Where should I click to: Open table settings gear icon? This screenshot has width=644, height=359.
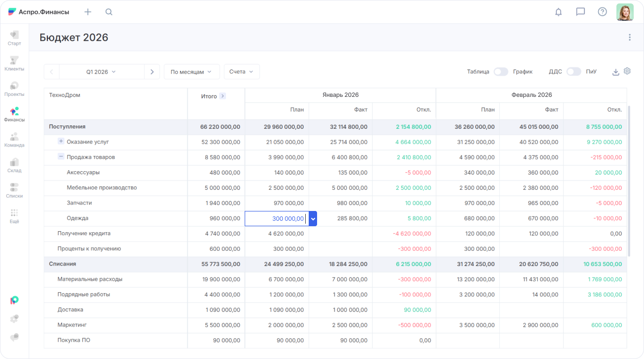[627, 71]
